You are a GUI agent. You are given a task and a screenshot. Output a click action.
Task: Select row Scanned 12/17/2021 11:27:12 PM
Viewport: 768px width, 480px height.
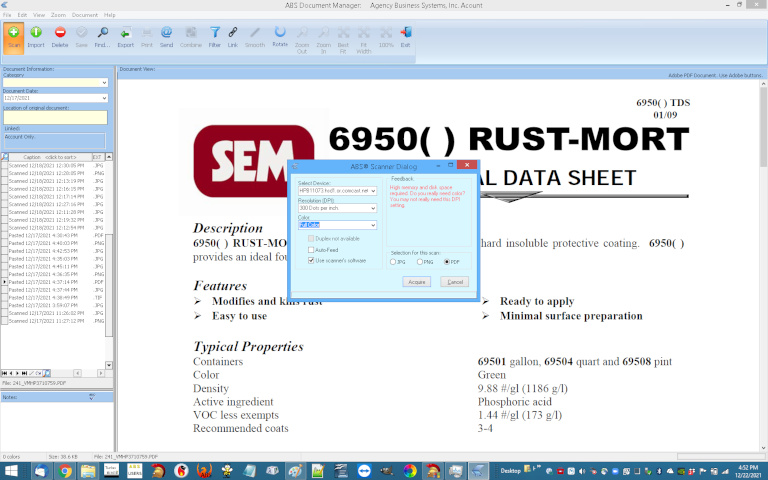click(53, 321)
